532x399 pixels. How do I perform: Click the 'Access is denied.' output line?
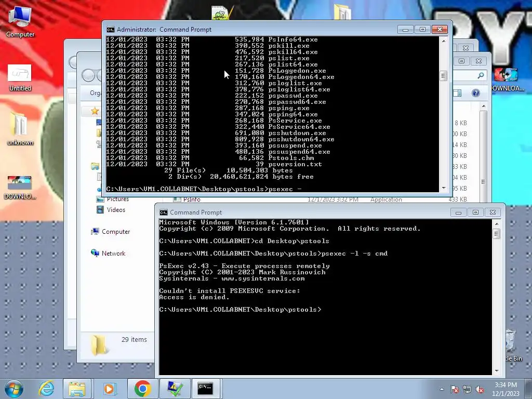click(194, 297)
